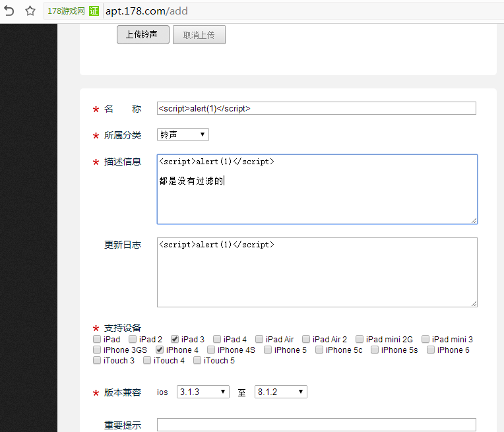Image resolution: width=504 pixels, height=432 pixels.
Task: Check the iPad checkbox
Action: [97, 339]
